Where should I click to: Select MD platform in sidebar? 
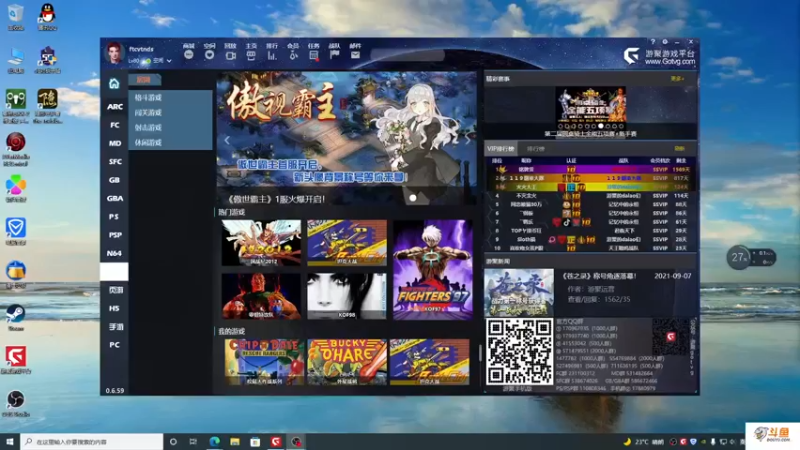point(115,143)
